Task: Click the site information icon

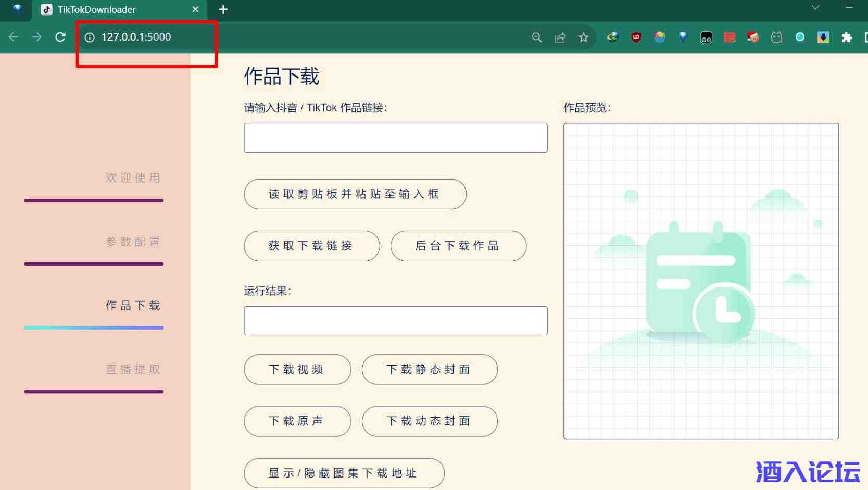Action: coord(90,37)
